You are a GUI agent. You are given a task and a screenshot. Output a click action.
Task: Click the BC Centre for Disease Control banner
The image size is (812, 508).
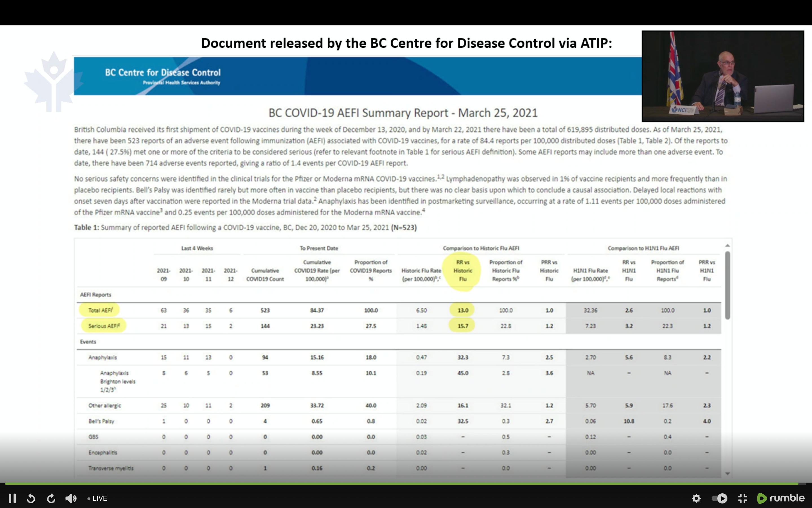358,76
